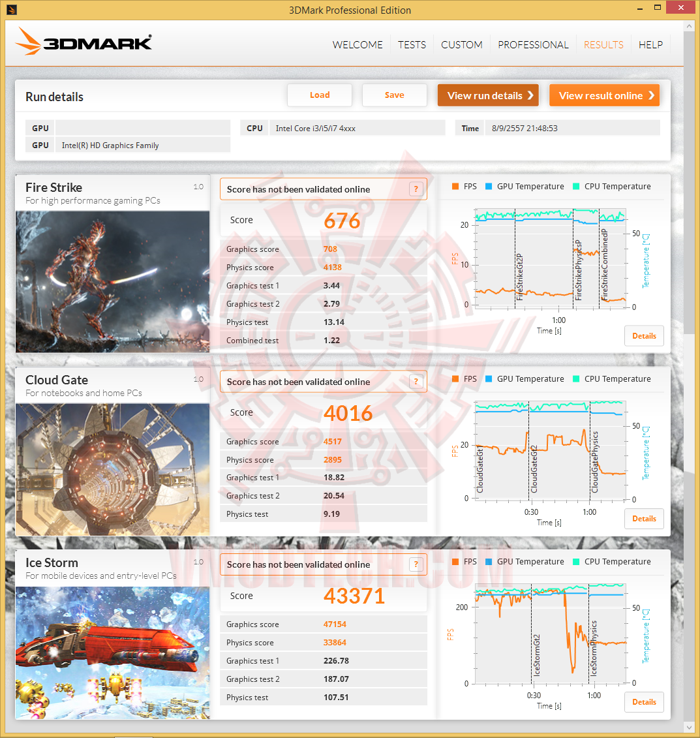Click Fire Strike Combined test value 1.22
700x738 pixels.
(331, 341)
